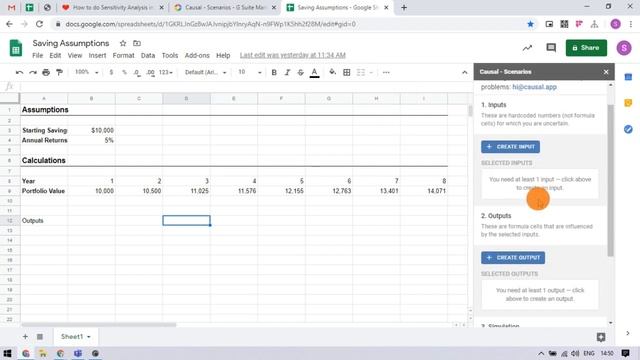Click the Undo icon in toolbar

coord(19,72)
